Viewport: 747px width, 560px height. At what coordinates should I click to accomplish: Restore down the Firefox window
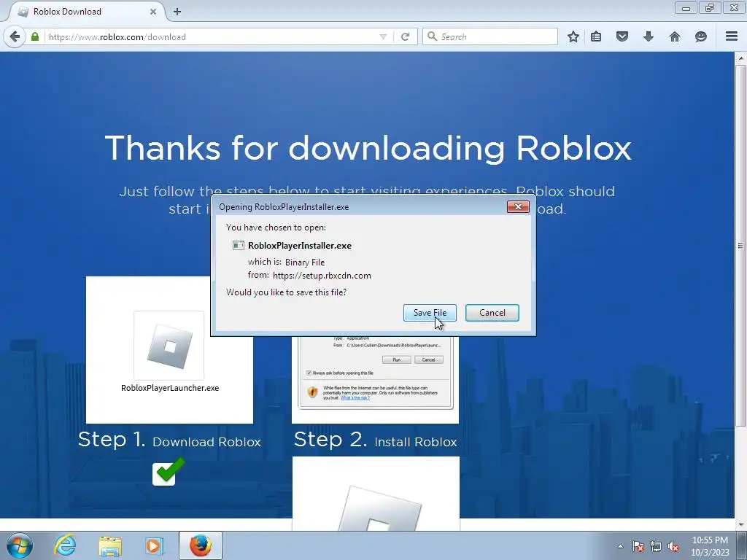710,7
